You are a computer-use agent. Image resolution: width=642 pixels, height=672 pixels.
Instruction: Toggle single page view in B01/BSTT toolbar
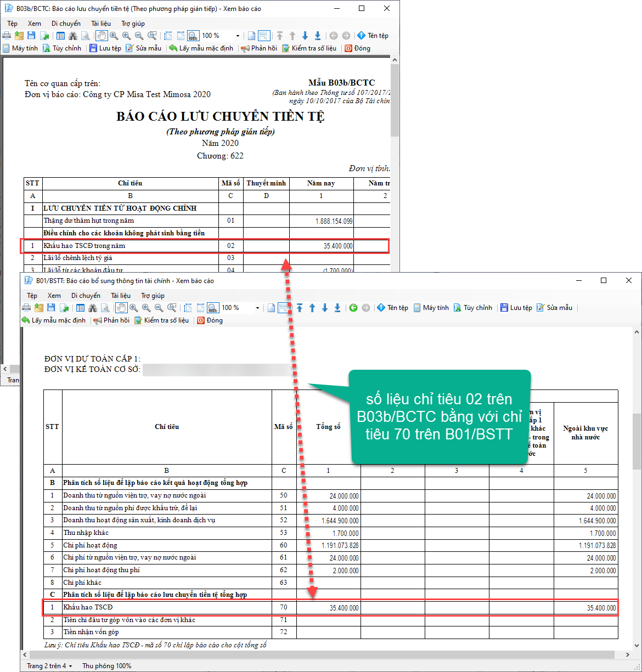271,308
